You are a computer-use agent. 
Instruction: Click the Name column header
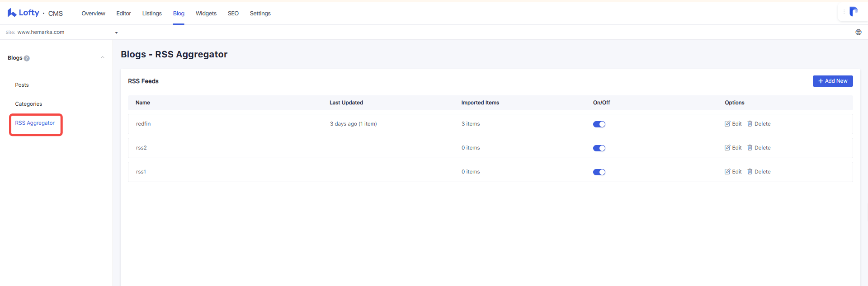tap(143, 103)
